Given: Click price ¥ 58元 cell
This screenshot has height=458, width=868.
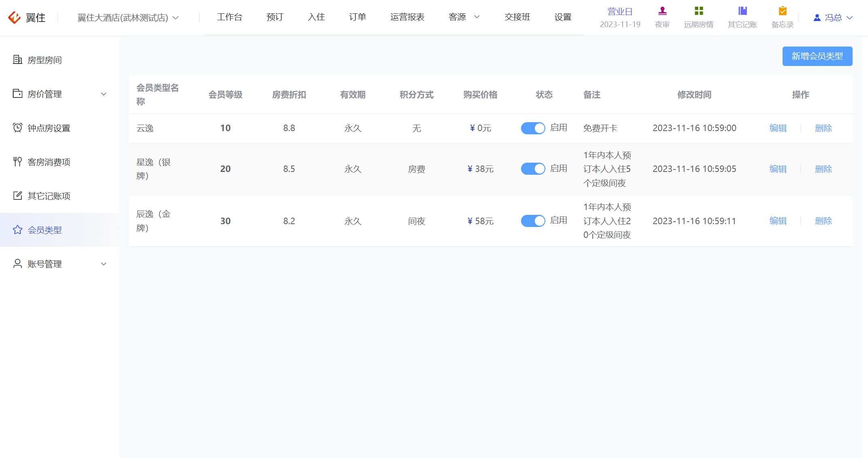Looking at the screenshot, I should (x=481, y=221).
